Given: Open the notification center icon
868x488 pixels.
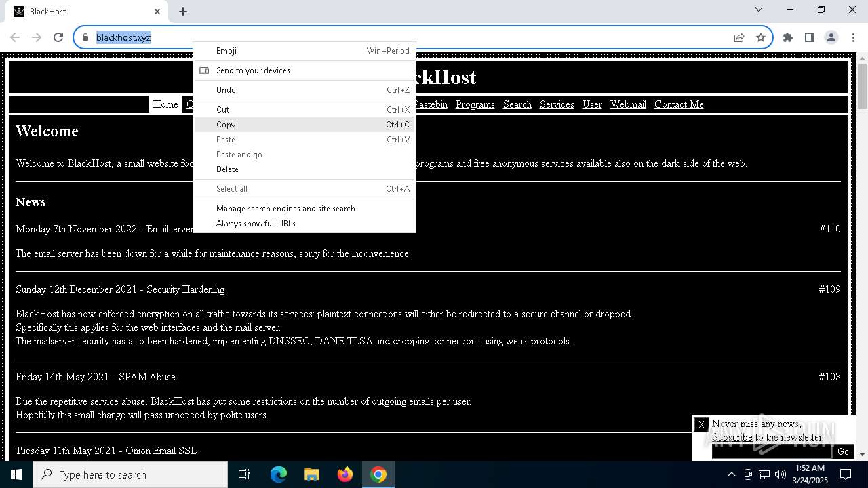Looking at the screenshot, I should pos(846,474).
